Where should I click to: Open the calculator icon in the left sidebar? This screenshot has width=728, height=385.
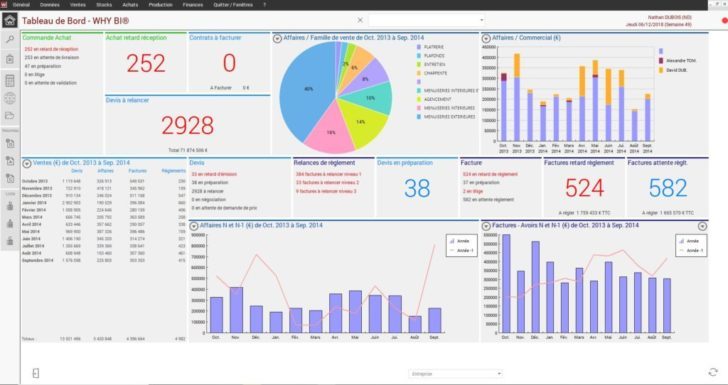[10, 80]
